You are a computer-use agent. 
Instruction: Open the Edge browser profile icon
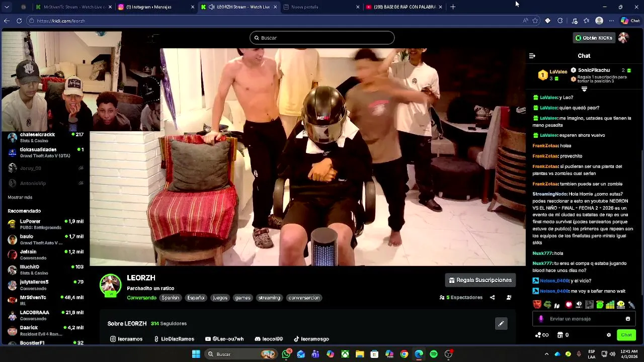point(599,21)
